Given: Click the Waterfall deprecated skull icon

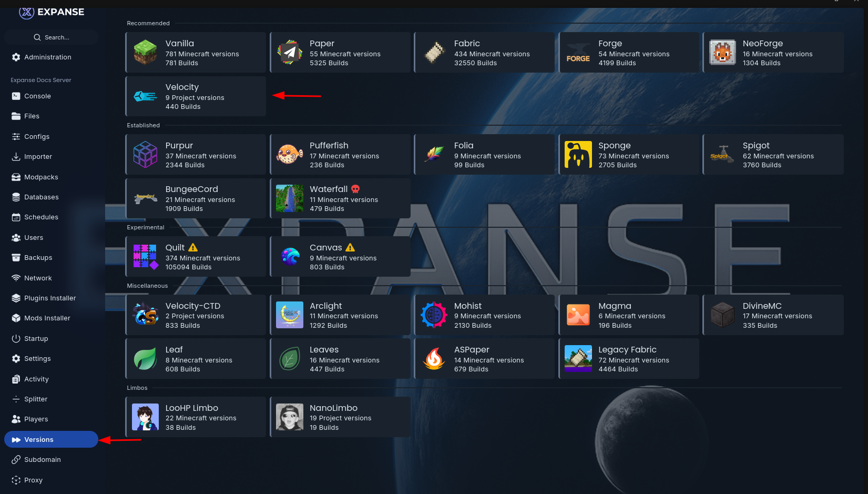Looking at the screenshot, I should tap(355, 189).
